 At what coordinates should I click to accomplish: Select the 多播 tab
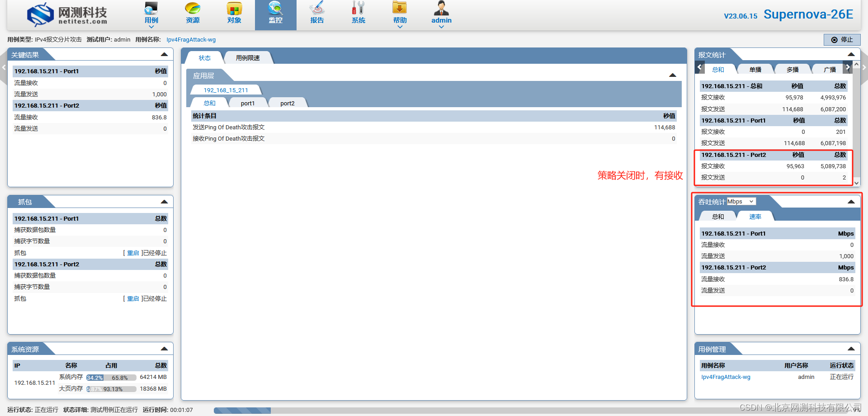pyautogui.click(x=792, y=70)
